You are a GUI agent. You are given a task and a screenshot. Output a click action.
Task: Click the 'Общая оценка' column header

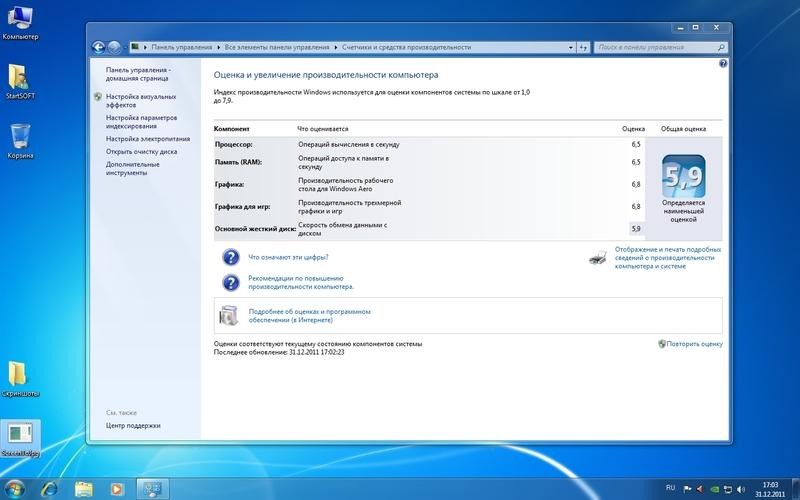coord(683,129)
